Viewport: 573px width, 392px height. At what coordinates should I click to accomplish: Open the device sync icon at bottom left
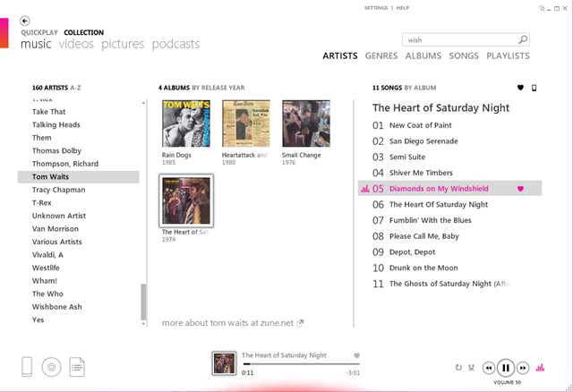27,366
